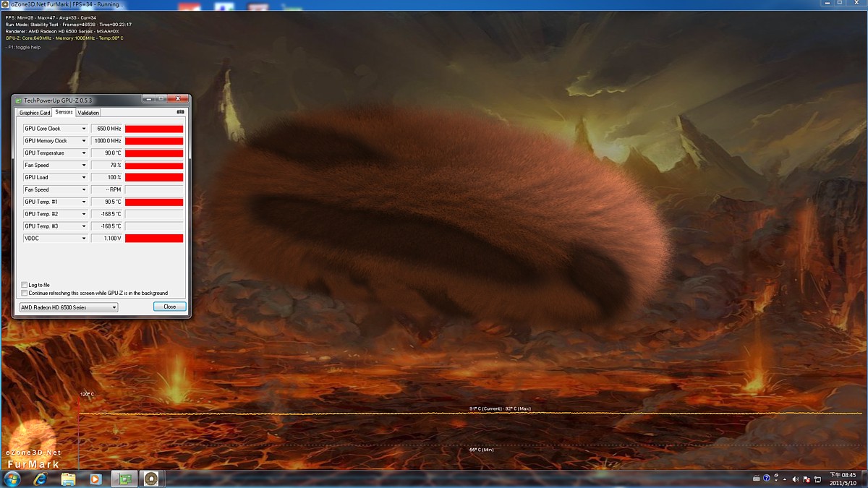Launch Internet Explorer from the taskbar
This screenshot has height=488, width=868.
41,479
